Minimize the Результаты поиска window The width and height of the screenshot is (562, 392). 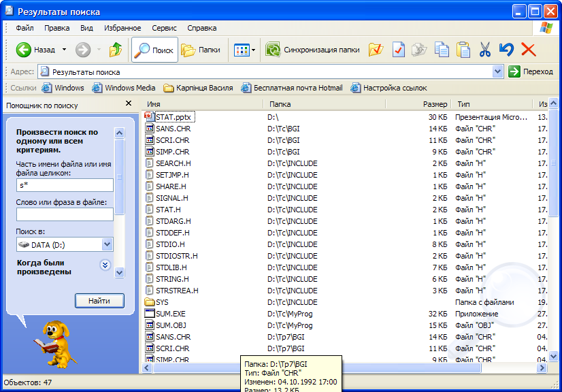click(x=518, y=12)
